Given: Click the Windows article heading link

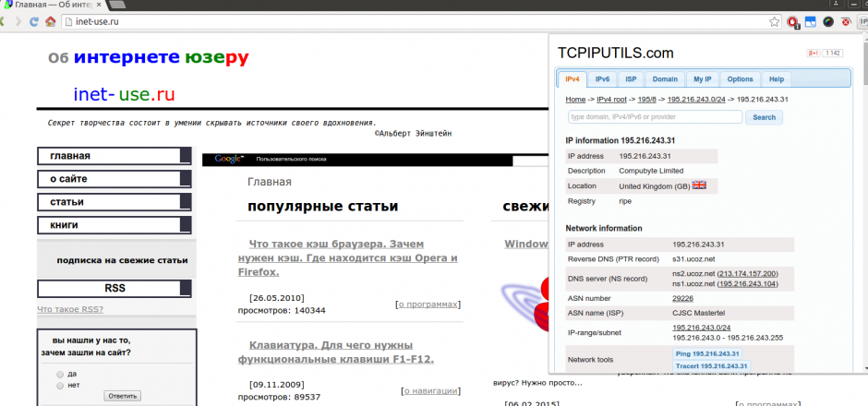Looking at the screenshot, I should [x=526, y=244].
